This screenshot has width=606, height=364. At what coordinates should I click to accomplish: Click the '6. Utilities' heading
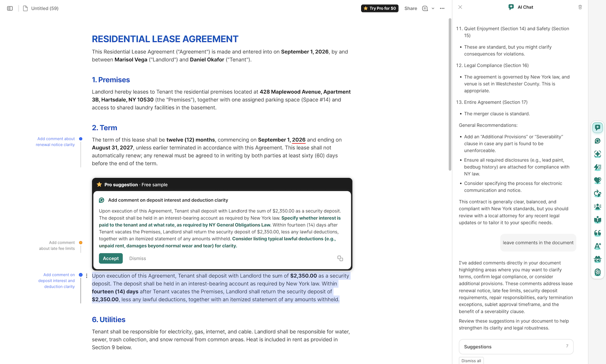(x=108, y=320)
